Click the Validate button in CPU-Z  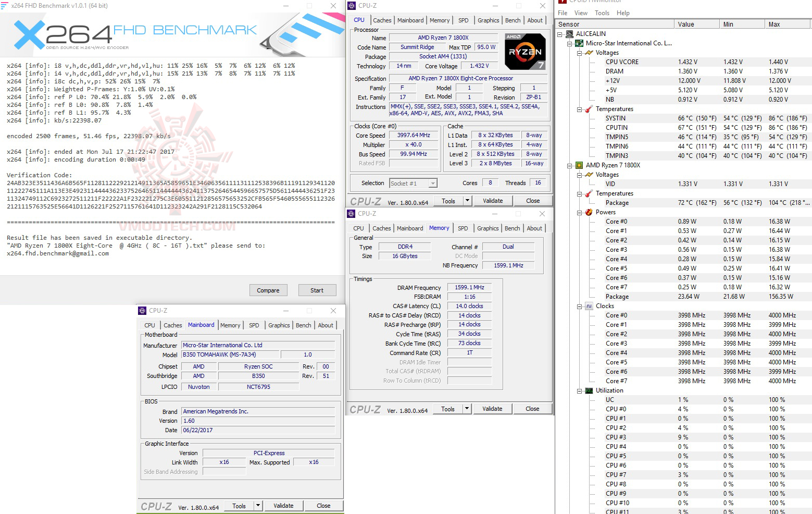tap(493, 200)
